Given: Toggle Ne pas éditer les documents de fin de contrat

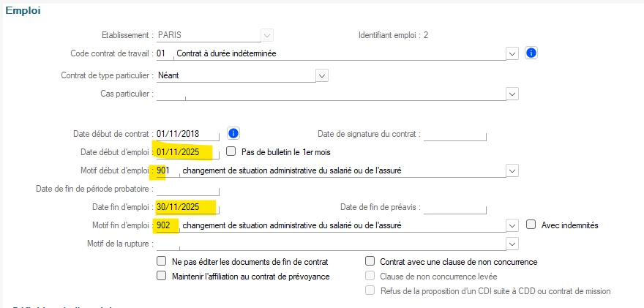Looking at the screenshot, I should [162, 261].
